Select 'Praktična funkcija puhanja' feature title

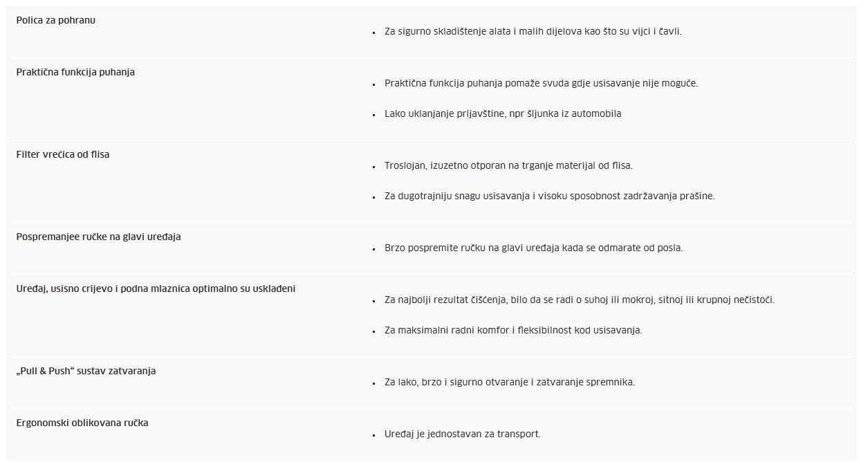[75, 72]
